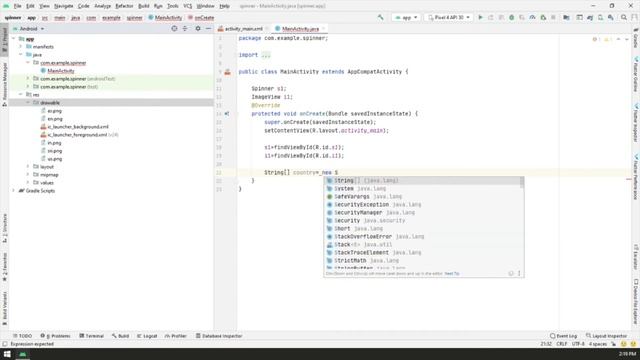
Task: Click the override gutter icon beside onCreate
Action: (x=227, y=114)
